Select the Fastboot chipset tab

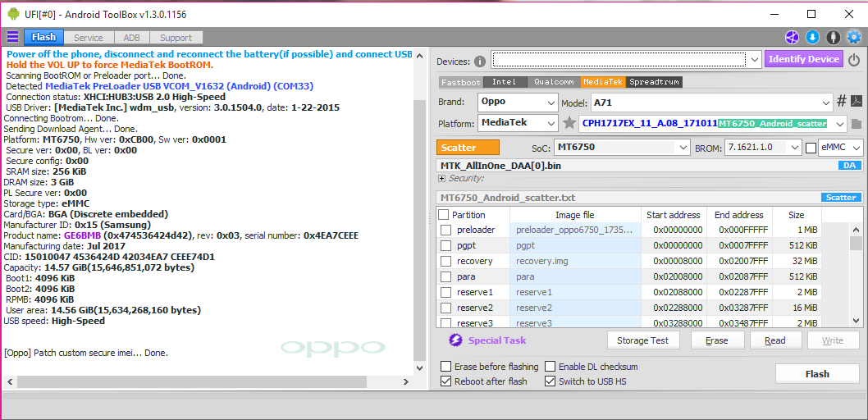(461, 82)
